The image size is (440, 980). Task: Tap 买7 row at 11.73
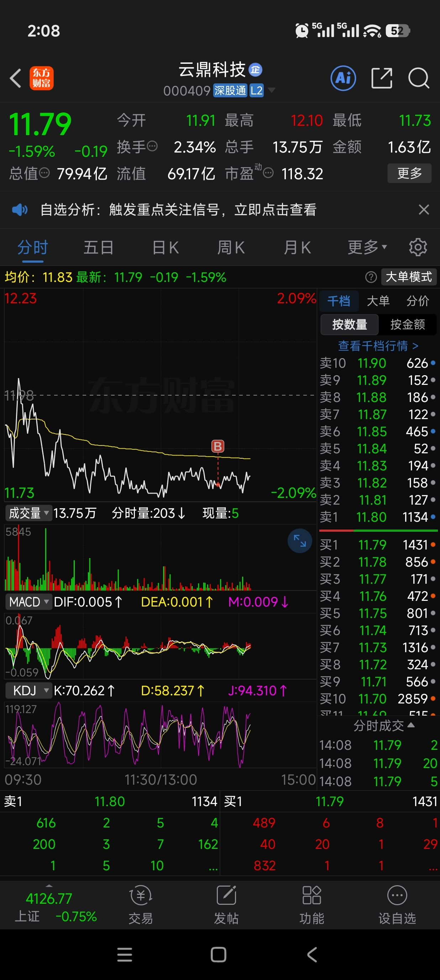pyautogui.click(x=378, y=648)
